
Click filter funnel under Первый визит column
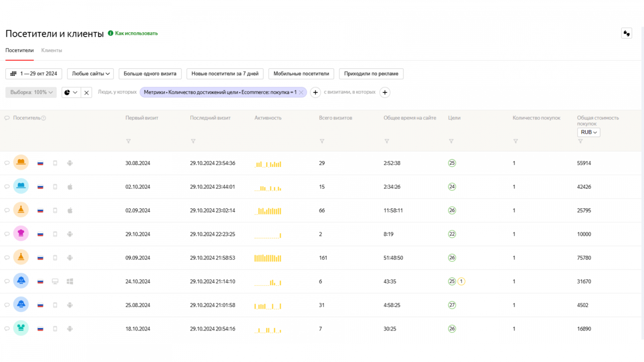[128, 141]
